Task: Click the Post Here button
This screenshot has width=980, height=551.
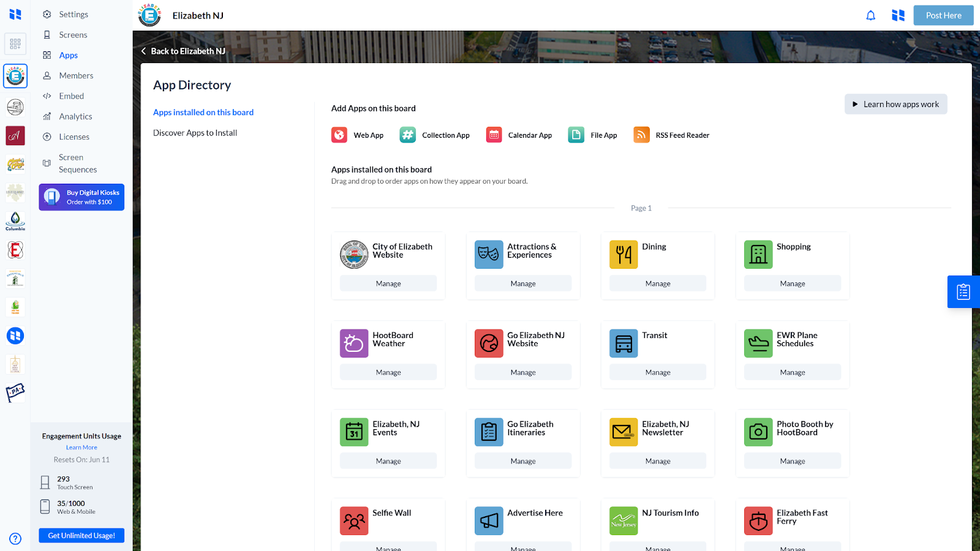Action: pos(943,15)
